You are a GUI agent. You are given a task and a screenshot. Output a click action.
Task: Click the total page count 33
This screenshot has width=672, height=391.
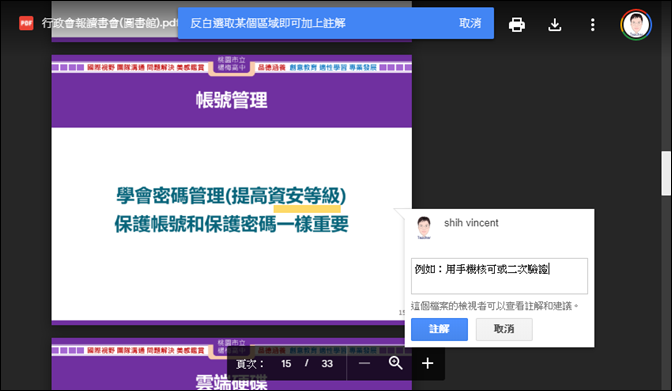click(327, 364)
